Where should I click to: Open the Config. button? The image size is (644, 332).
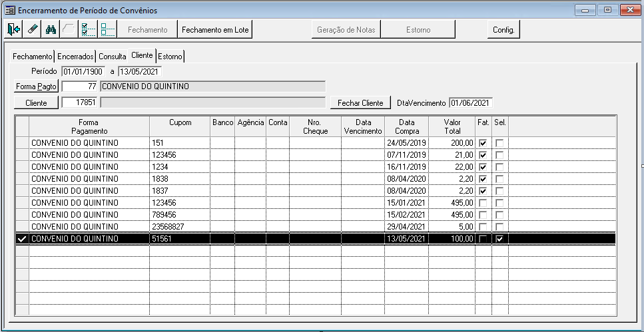[x=503, y=29]
